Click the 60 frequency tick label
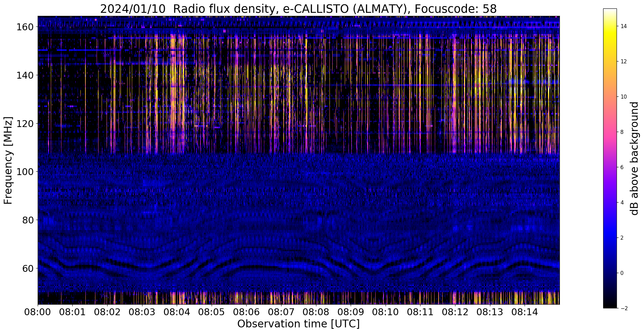The image size is (644, 333). (x=27, y=268)
